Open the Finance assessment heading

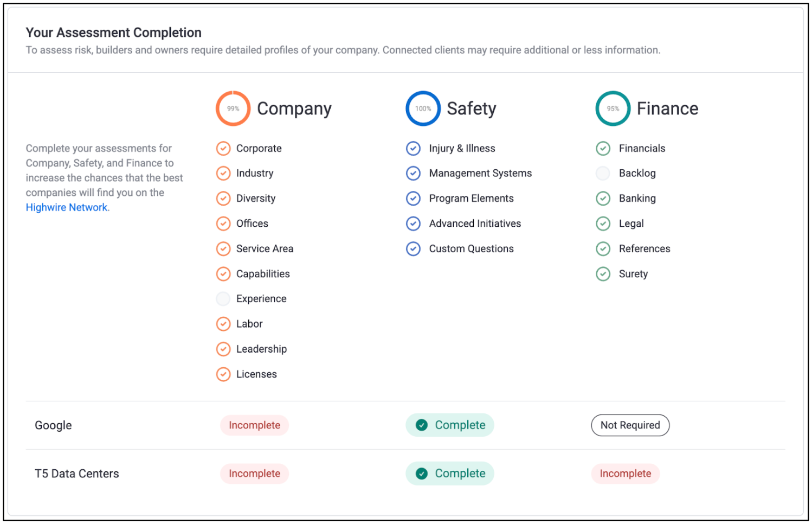667,108
